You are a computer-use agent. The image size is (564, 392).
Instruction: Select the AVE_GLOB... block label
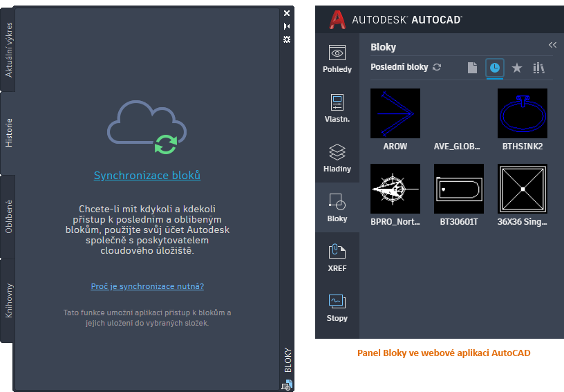(457, 147)
